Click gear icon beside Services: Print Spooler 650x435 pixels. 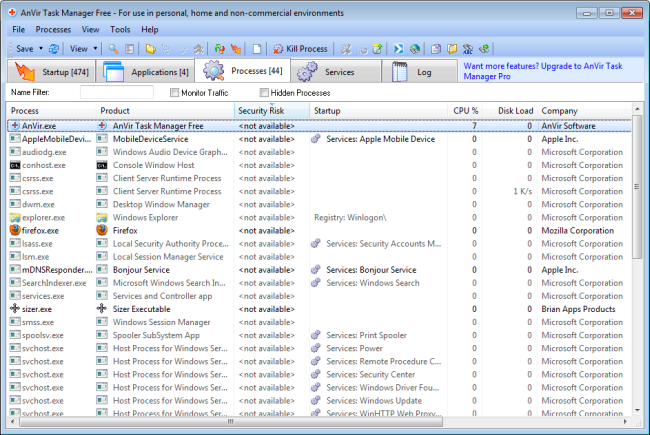[316, 335]
